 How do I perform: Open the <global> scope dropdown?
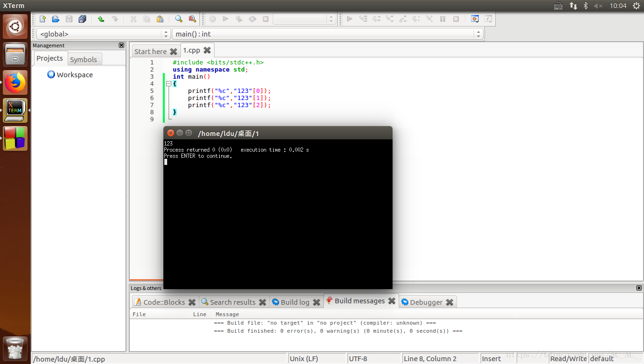point(103,34)
